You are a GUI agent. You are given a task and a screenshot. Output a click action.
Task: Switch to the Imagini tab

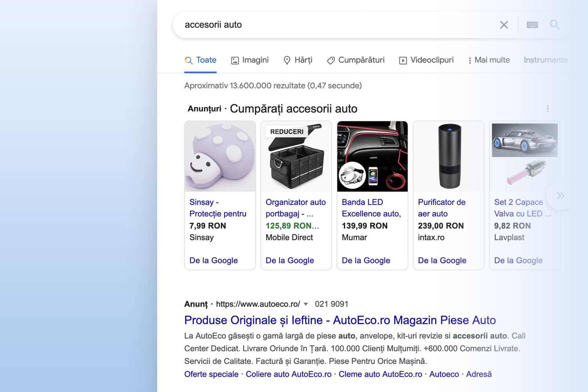[250, 60]
